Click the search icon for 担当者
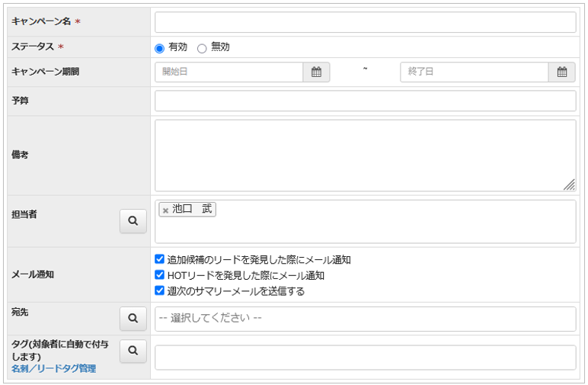The width and height of the screenshot is (588, 385). tap(133, 221)
